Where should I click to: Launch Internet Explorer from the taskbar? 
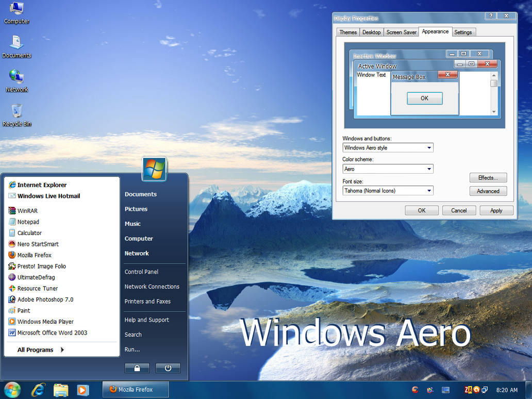click(38, 390)
